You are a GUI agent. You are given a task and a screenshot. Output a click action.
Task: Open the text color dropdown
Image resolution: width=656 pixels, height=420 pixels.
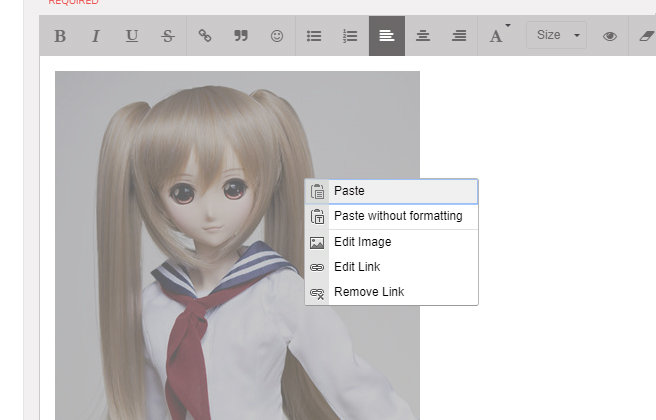click(x=499, y=36)
